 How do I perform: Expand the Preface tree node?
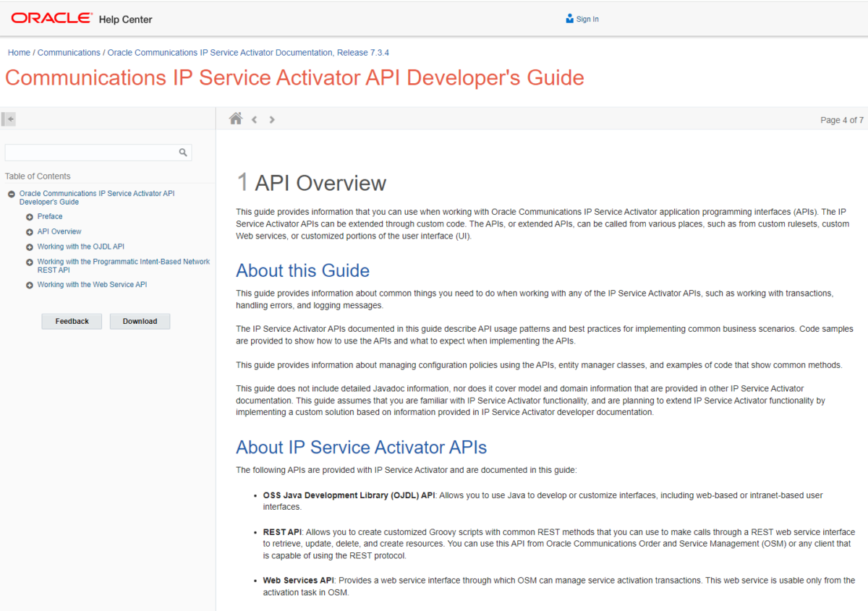coord(30,216)
